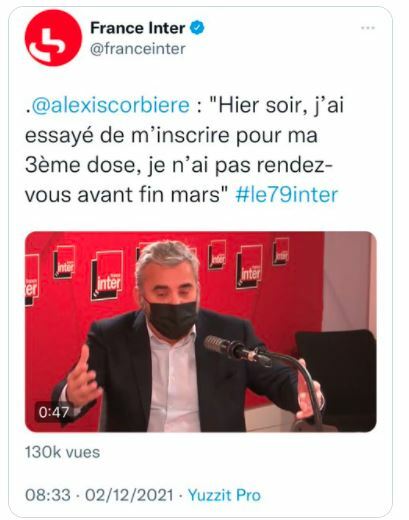Click the speaker's raised hand in video
This screenshot has width=409, height=520.
point(81,378)
